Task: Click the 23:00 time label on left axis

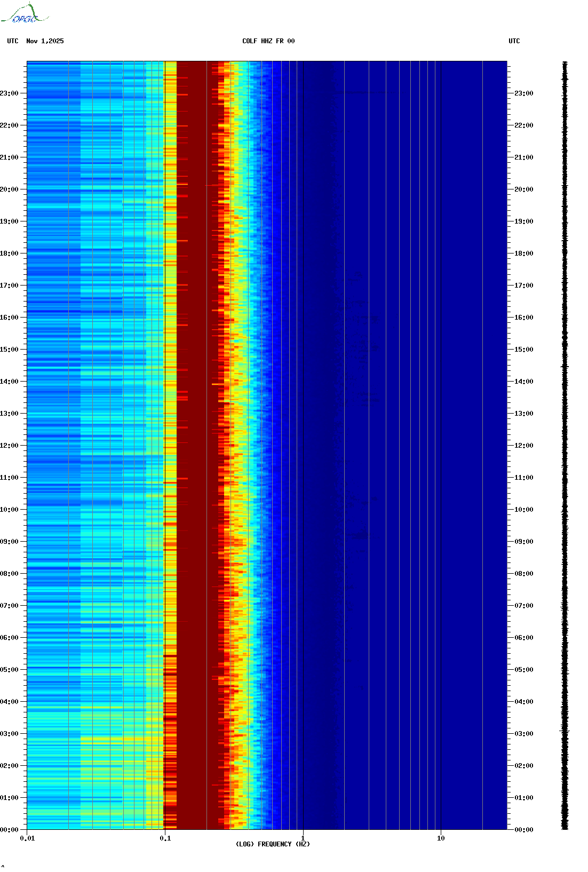Action: tap(9, 93)
